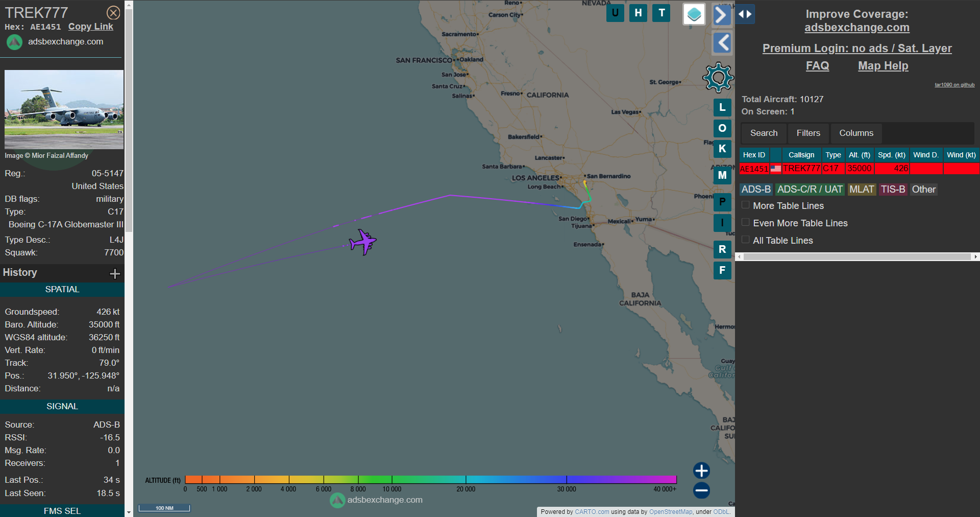
Task: Toggle the ADS-B source filter
Action: [x=756, y=190]
